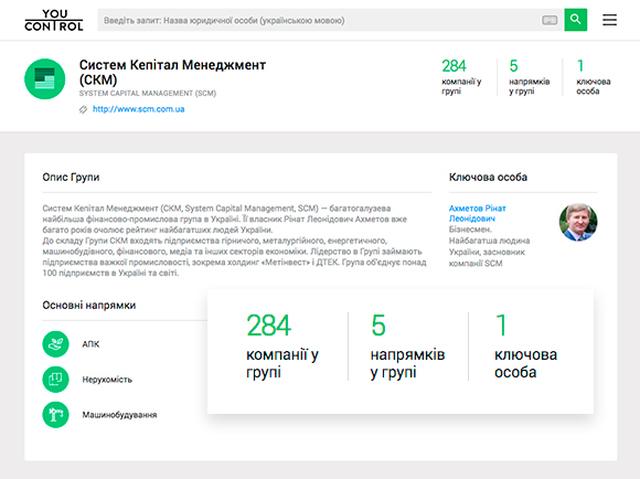
Task: Select the АПК direction icon
Action: pyautogui.click(x=56, y=344)
